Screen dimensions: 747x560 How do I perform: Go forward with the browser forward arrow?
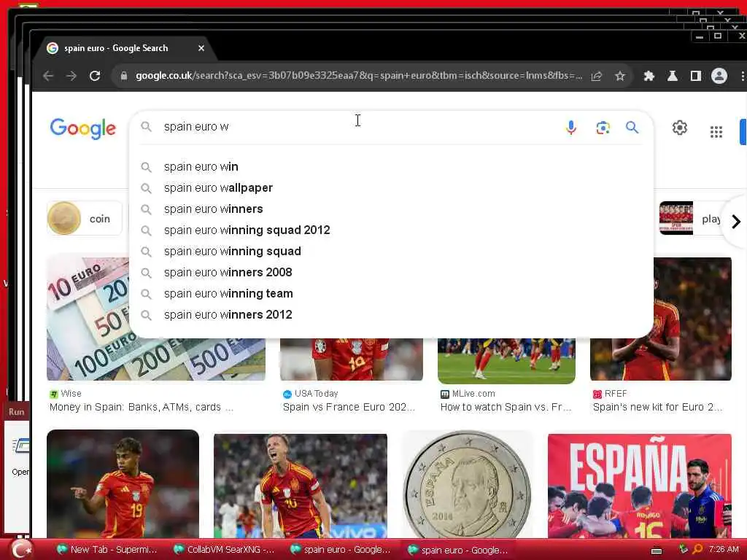point(71,76)
